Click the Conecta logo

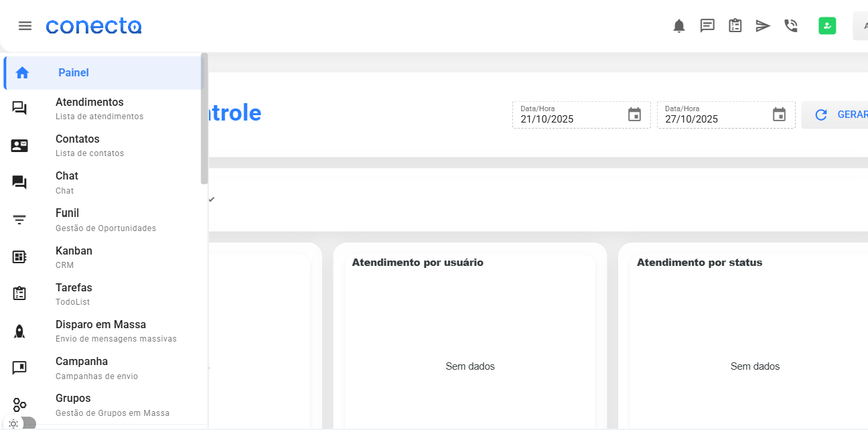pyautogui.click(x=94, y=26)
